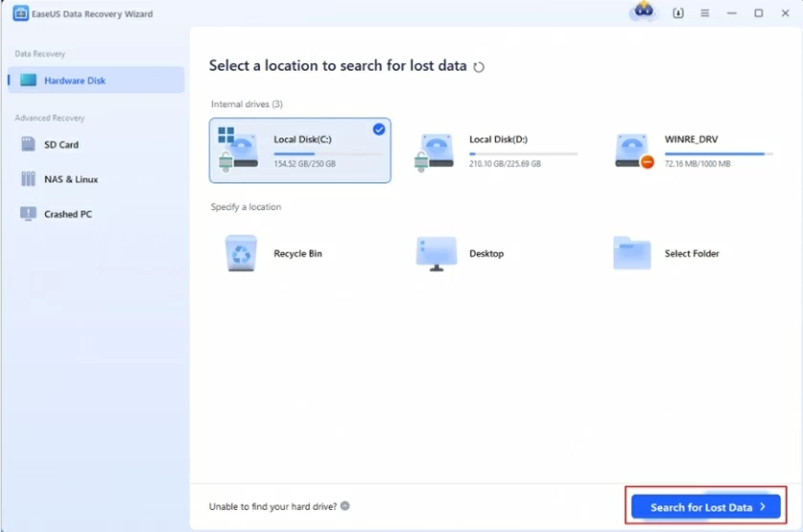Click Search for Lost Data button

(706, 507)
